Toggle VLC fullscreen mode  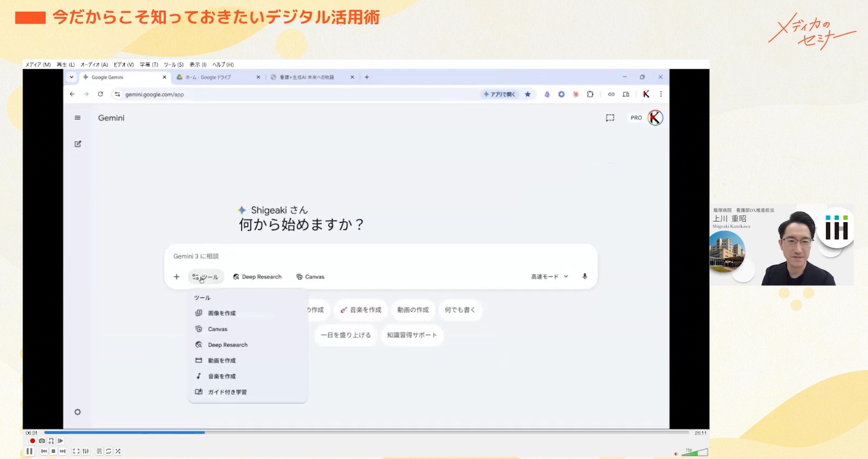(76, 451)
